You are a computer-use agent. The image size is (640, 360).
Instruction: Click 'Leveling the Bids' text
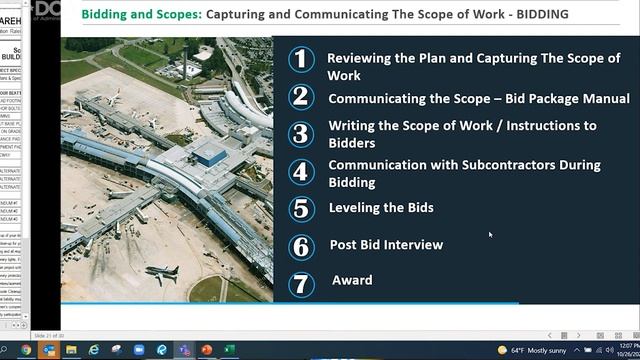[381, 208]
